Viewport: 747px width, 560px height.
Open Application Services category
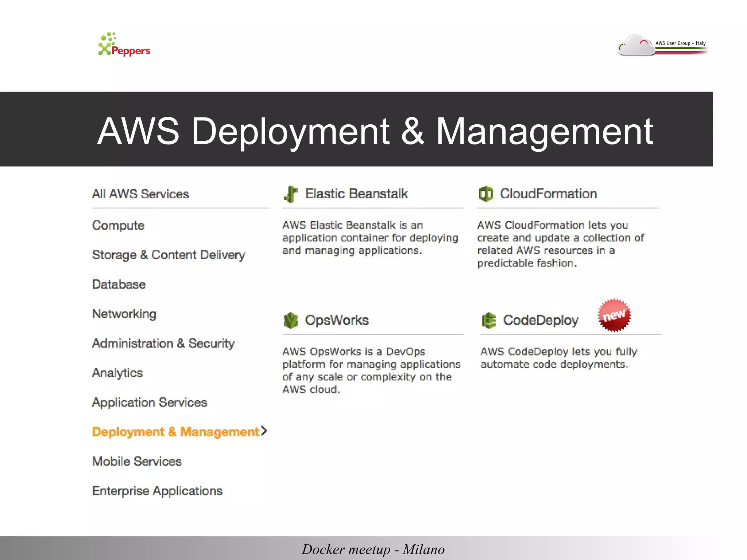pos(150,402)
